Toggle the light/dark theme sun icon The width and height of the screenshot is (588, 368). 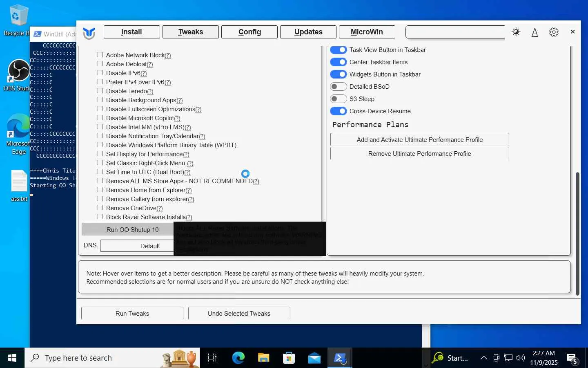(516, 32)
